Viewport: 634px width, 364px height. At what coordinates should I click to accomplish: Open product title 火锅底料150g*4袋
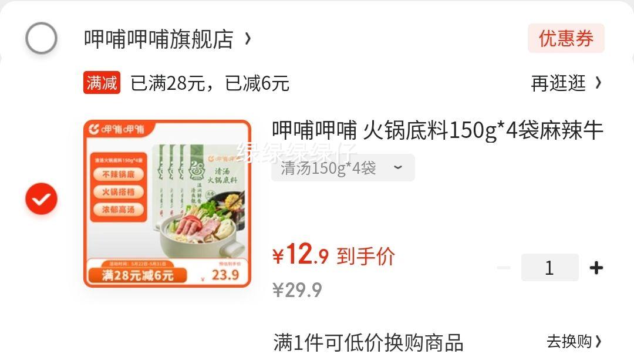437,130
